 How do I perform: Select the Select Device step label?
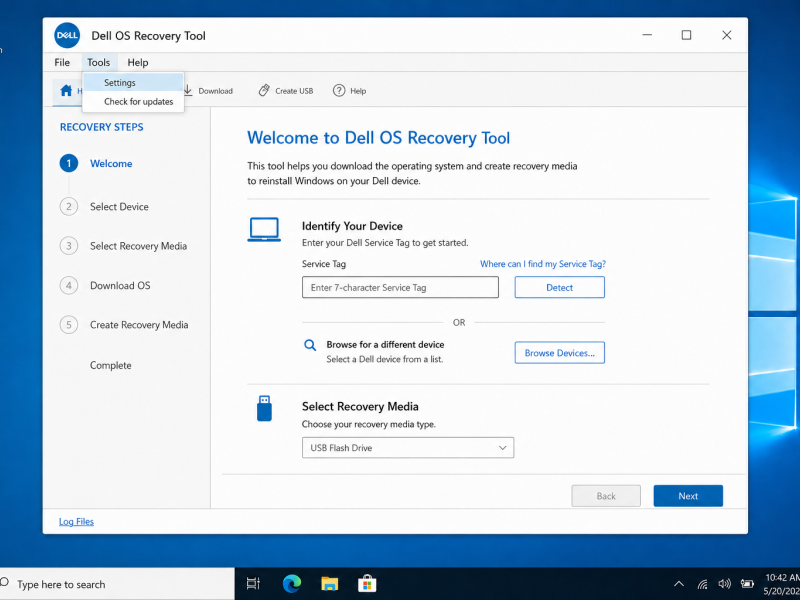coord(119,207)
